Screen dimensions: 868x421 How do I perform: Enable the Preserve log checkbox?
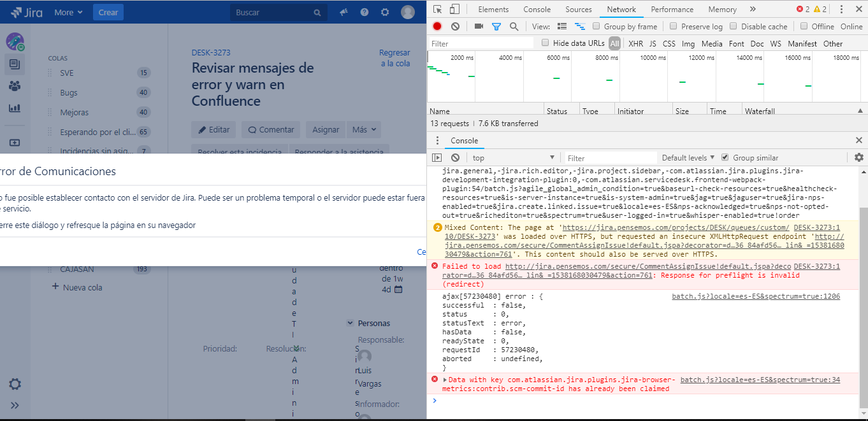point(673,26)
